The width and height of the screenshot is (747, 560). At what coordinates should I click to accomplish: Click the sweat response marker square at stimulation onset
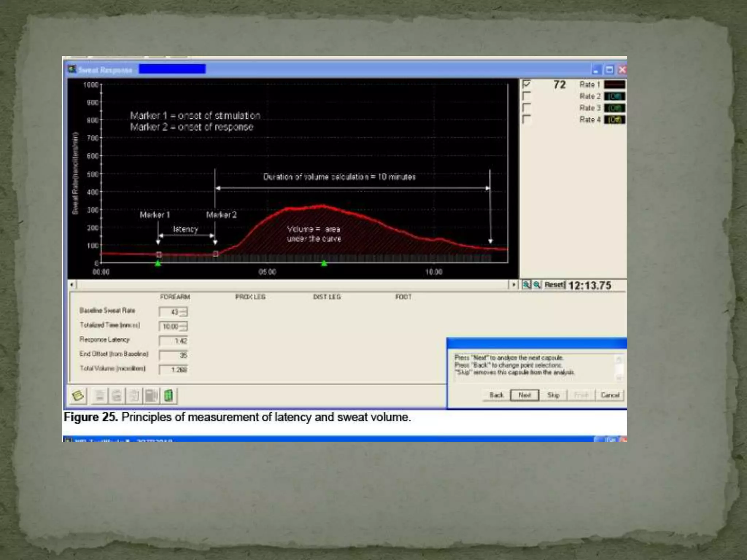[159, 254]
